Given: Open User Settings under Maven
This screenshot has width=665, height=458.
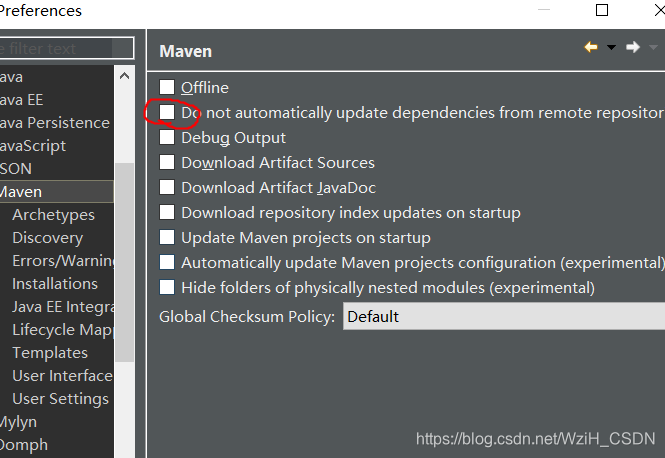Looking at the screenshot, I should click(x=61, y=398).
